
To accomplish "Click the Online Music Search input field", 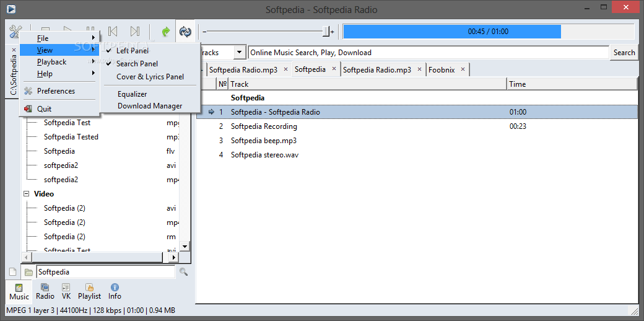I will [x=429, y=53].
